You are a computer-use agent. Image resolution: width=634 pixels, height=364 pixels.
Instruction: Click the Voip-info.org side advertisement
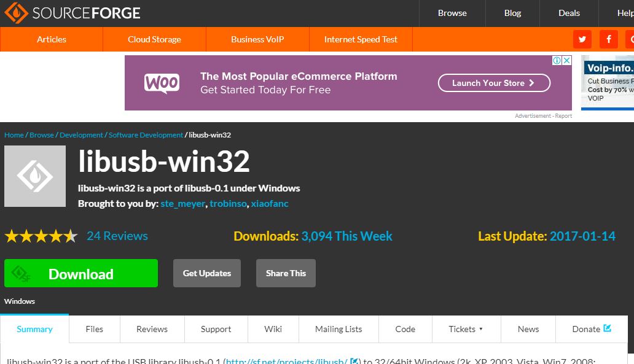pyautogui.click(x=608, y=83)
